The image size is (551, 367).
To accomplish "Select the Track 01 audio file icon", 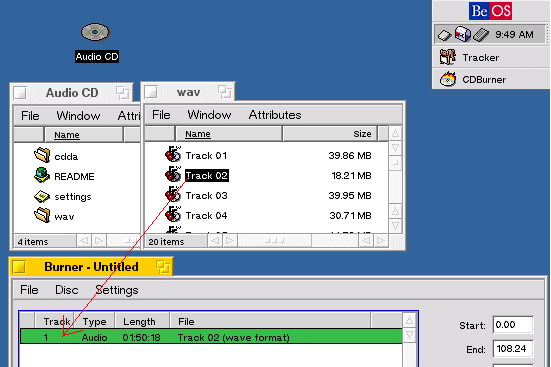I will point(173,154).
